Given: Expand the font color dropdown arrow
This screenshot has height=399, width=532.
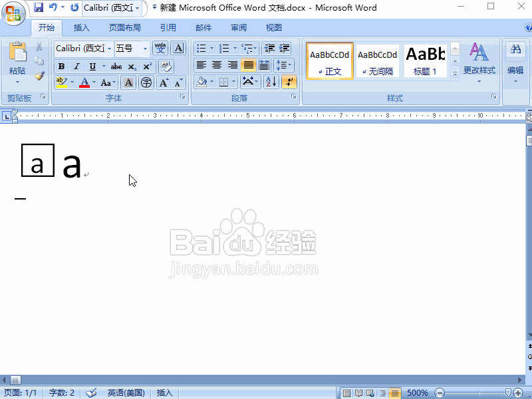Looking at the screenshot, I should point(93,81).
